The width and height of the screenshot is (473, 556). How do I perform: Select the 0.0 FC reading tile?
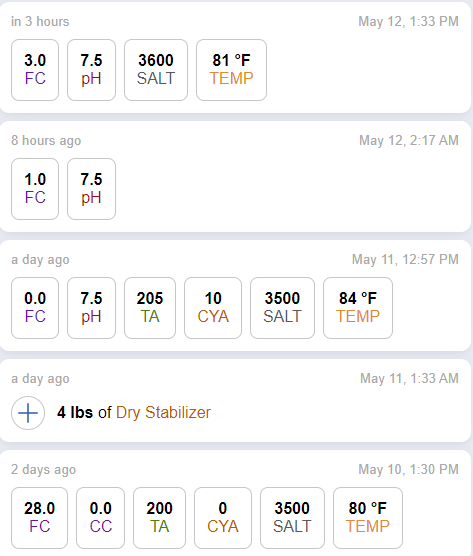[x=35, y=308]
